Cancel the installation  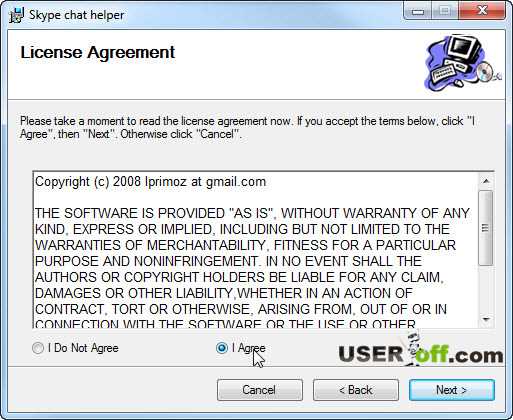point(260,390)
